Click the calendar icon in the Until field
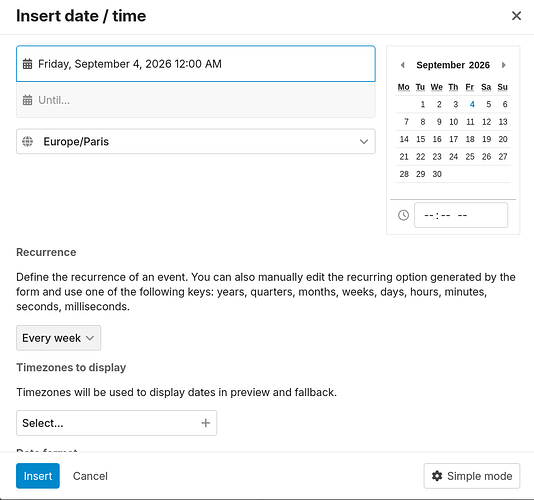The image size is (534, 500). (x=28, y=100)
